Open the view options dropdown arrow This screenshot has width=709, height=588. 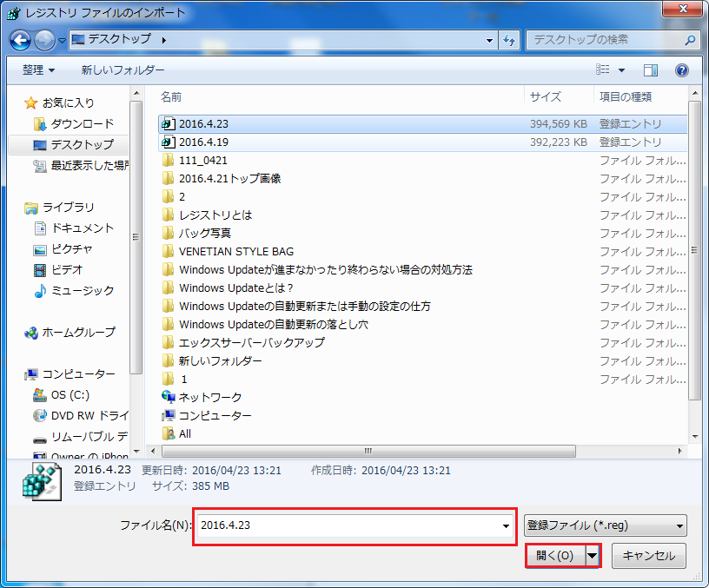[x=622, y=70]
